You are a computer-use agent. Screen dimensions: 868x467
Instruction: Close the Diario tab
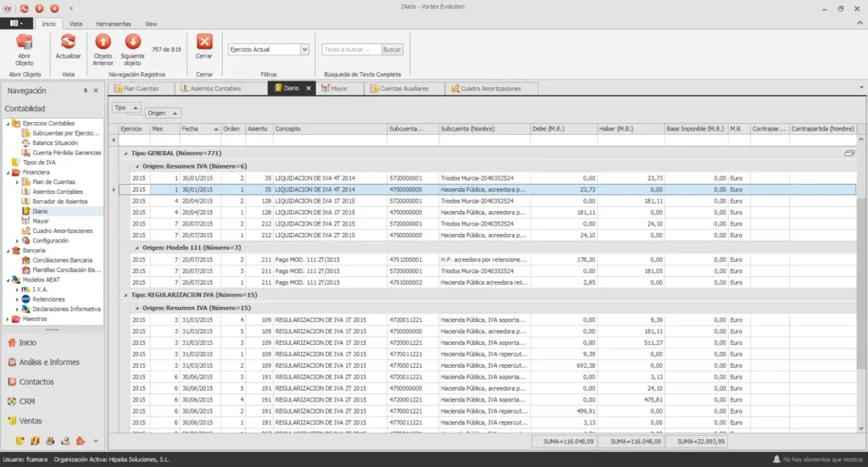(309, 88)
